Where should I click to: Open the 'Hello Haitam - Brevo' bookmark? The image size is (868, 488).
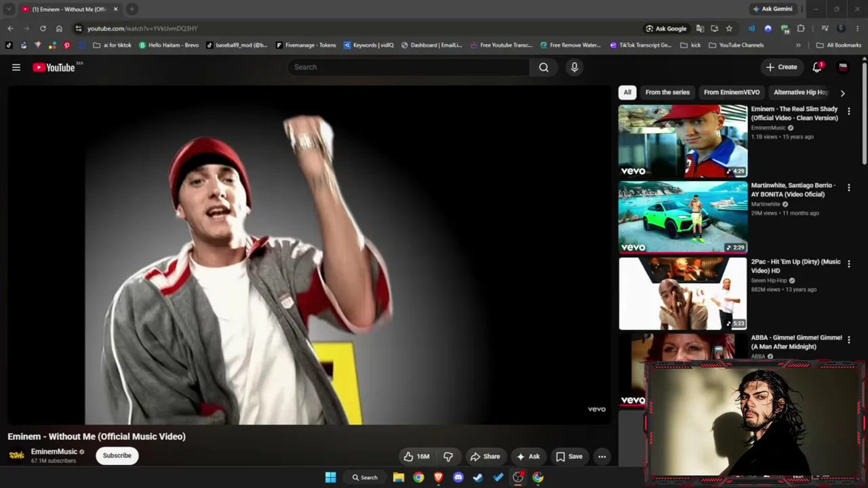(169, 45)
